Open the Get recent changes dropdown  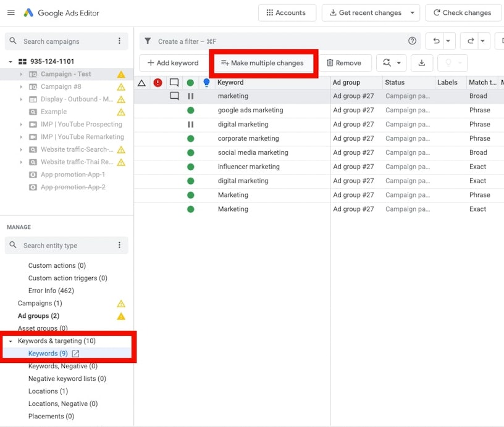[413, 13]
